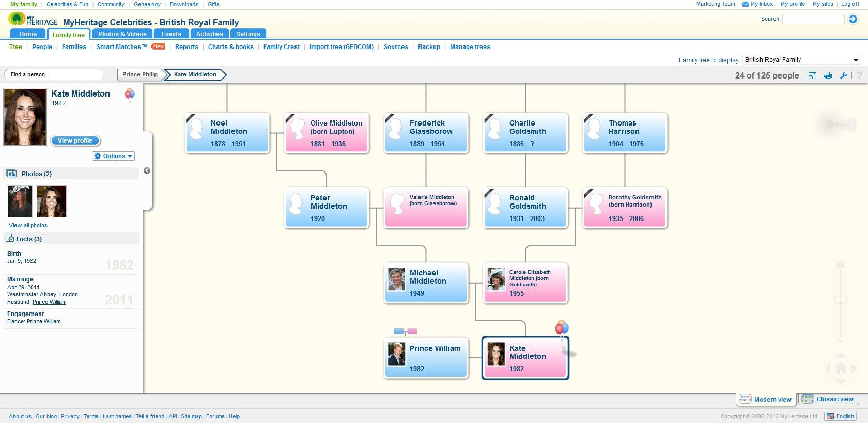Open the Events tab
This screenshot has height=423, width=868.
tap(172, 34)
